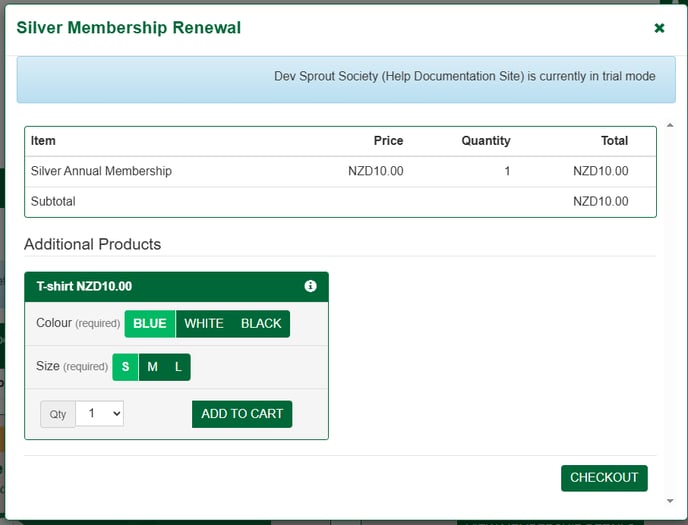
Task: Choose size L for the T-shirt
Action: click(178, 367)
